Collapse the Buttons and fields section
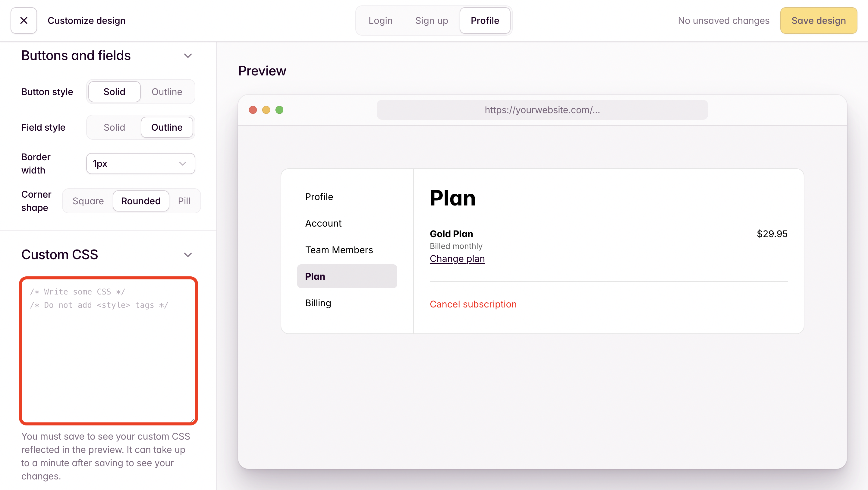 [x=188, y=56]
